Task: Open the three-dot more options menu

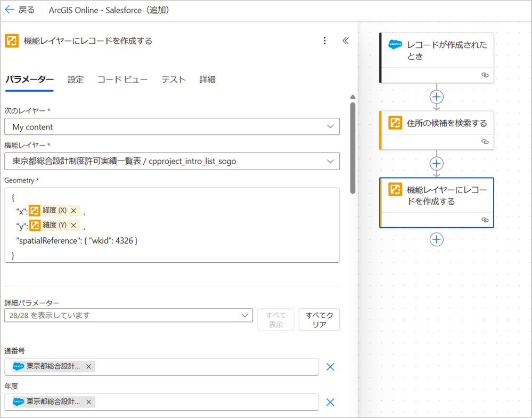Action: coord(325,41)
